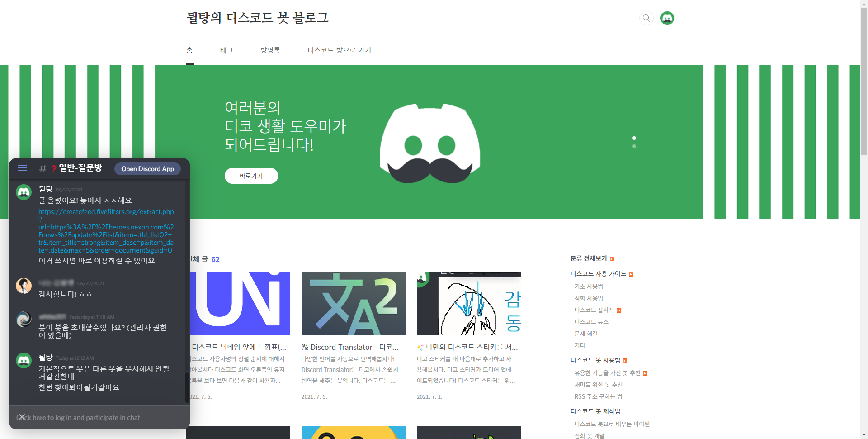This screenshot has width=868, height=439.
Task: Open post title 디스코드 닉네임 앞에 느낌표
Action: point(239,347)
